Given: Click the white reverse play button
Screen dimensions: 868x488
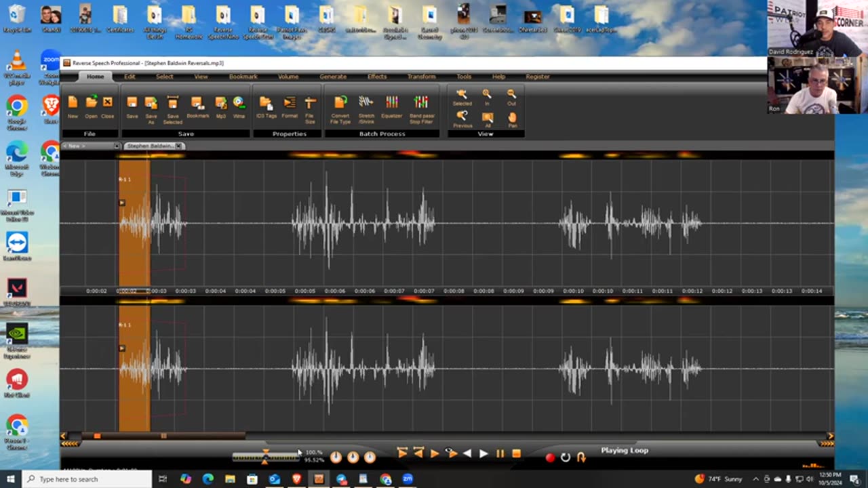Looking at the screenshot, I should point(467,454).
